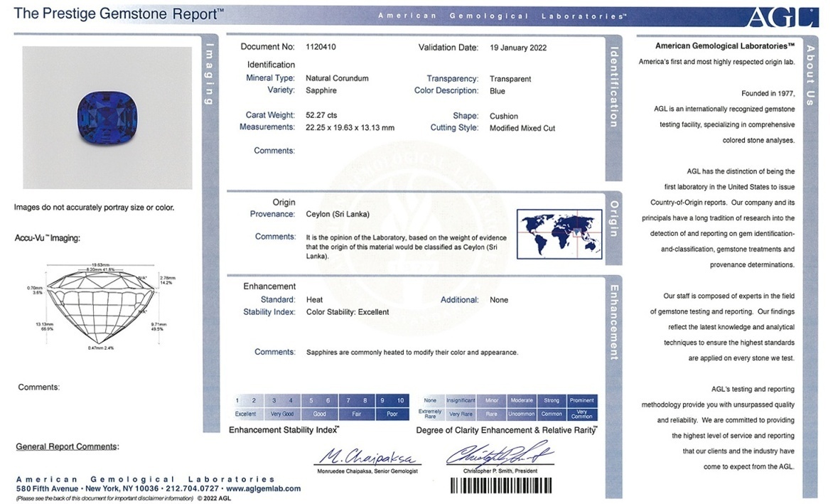Select the vertical Origin section tab
This screenshot has height=504, width=833.
point(613,218)
